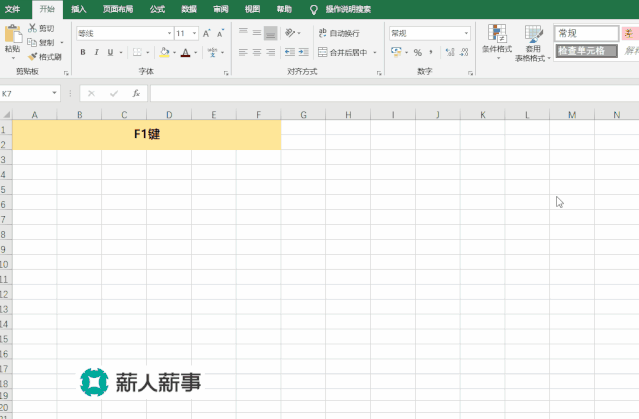
Task: Switch to the 审阅 Review tab
Action: (x=221, y=9)
